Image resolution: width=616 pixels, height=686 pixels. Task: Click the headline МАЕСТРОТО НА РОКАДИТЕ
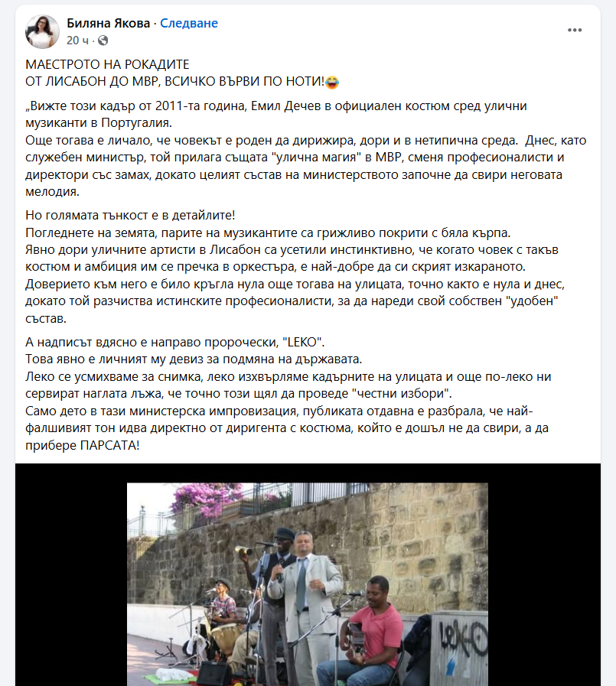(107, 64)
